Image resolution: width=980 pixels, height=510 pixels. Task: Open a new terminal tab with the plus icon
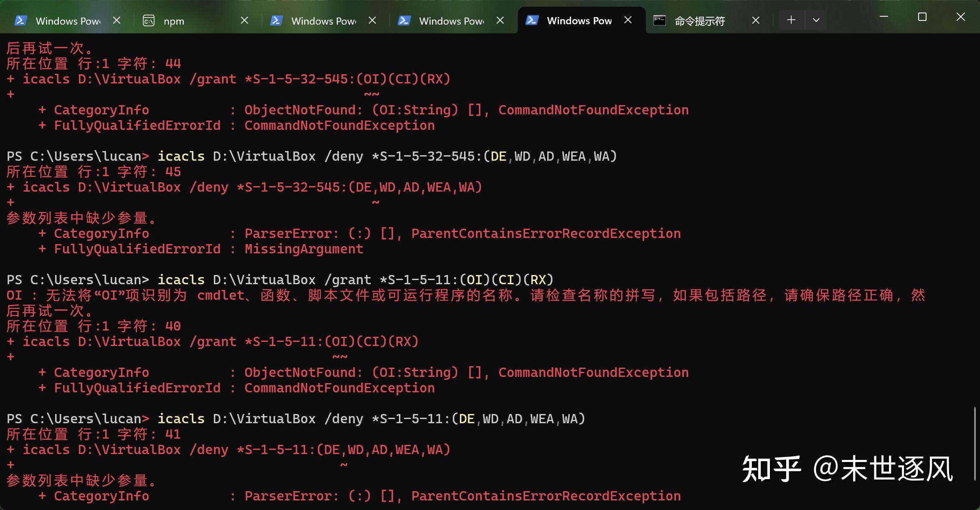pyautogui.click(x=791, y=20)
